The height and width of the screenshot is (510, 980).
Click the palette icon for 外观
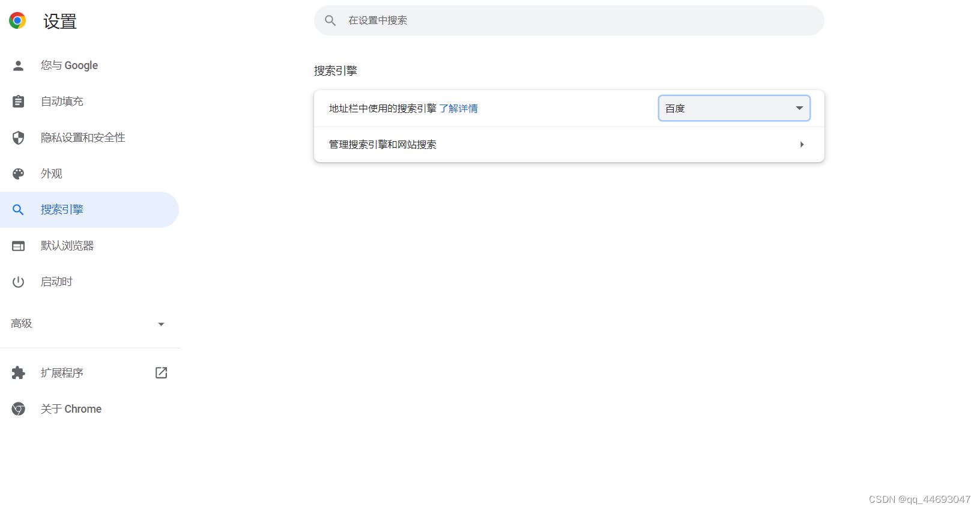click(18, 174)
